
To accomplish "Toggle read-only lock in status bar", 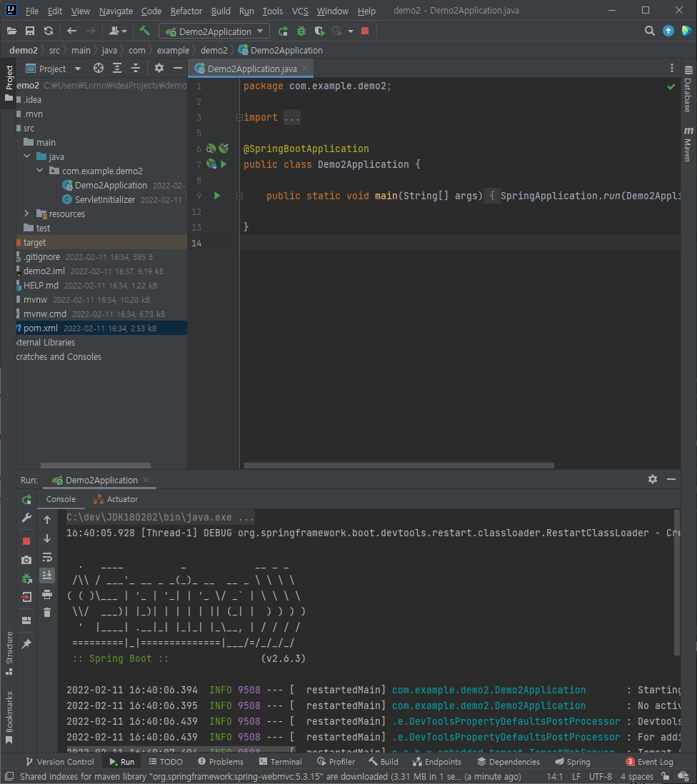I will click(665, 776).
